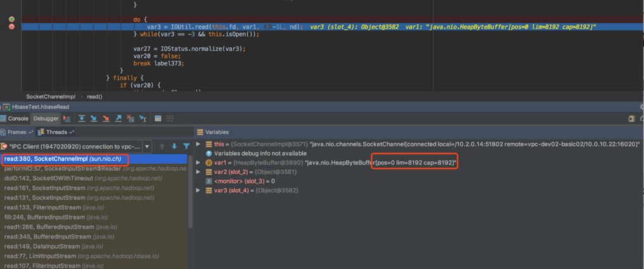Select the IPC Client thread combo box
The height and width of the screenshot is (269, 644).
click(77, 146)
